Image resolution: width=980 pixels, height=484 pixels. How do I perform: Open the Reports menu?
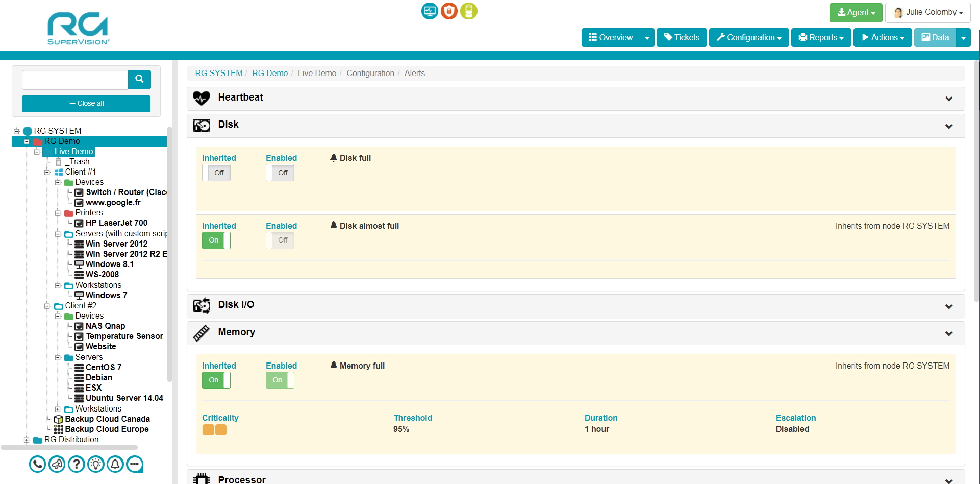click(x=820, y=37)
